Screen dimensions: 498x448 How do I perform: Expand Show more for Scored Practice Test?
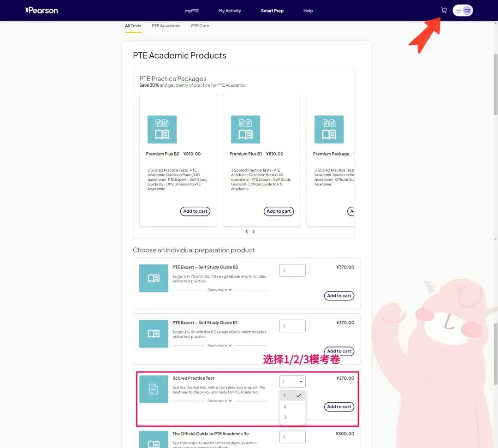point(219,401)
